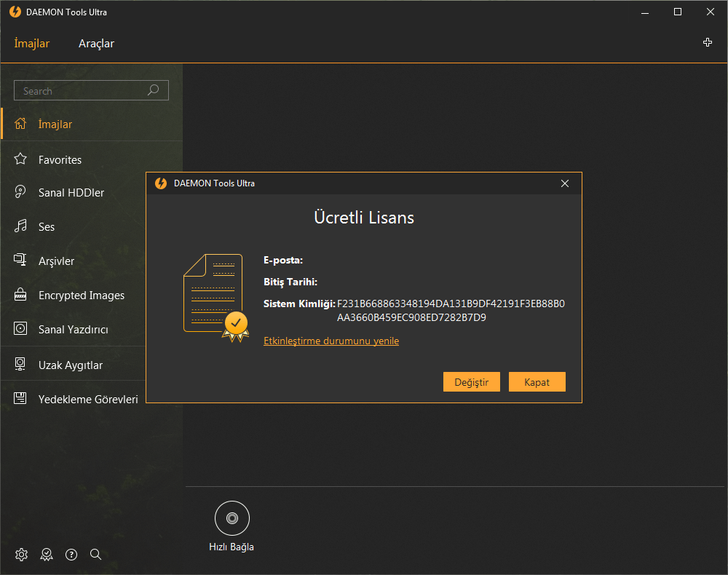Screen dimensions: 728x575
Task: Click the Etkinleştirme durumunu yenile link
Action: 331,341
